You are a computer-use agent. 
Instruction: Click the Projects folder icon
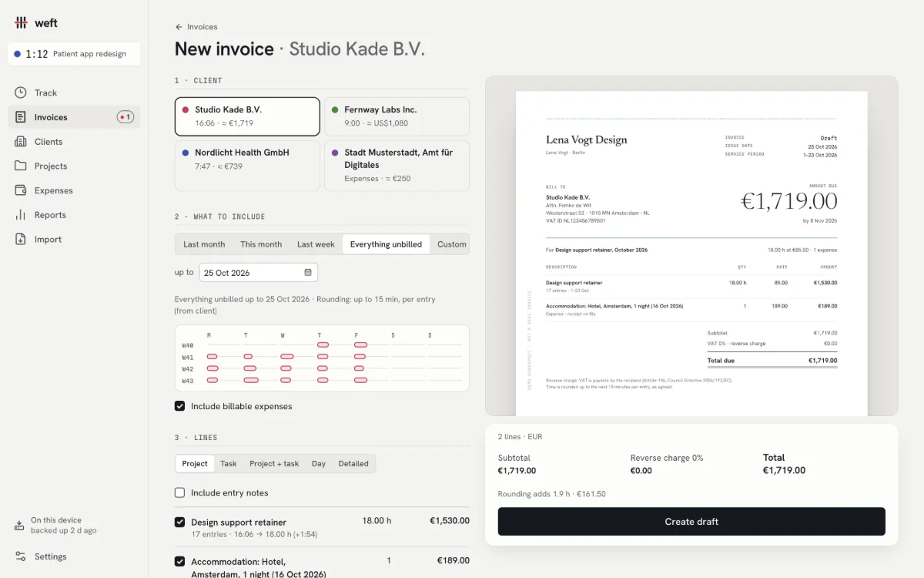click(x=21, y=166)
